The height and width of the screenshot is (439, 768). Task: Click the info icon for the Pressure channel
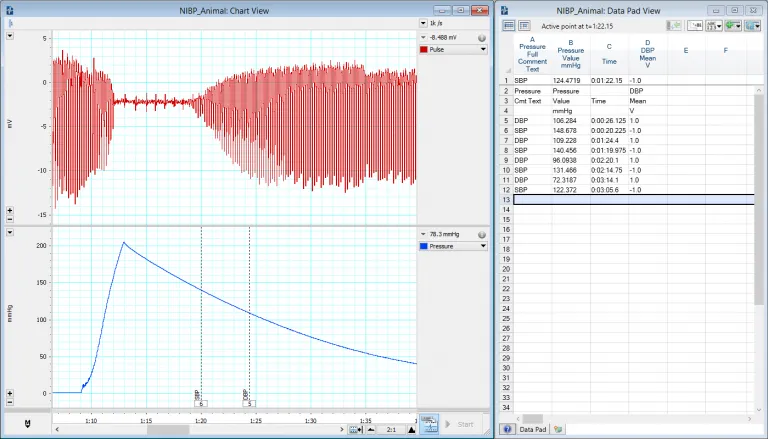click(482, 234)
